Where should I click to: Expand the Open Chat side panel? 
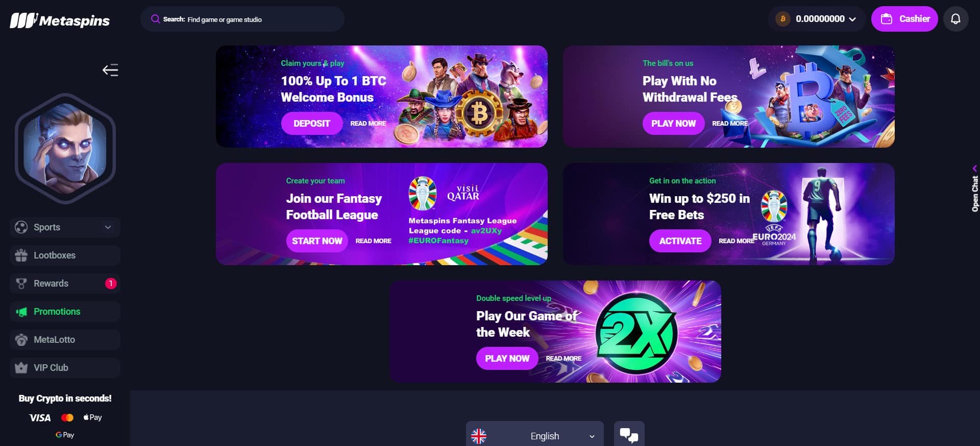974,189
